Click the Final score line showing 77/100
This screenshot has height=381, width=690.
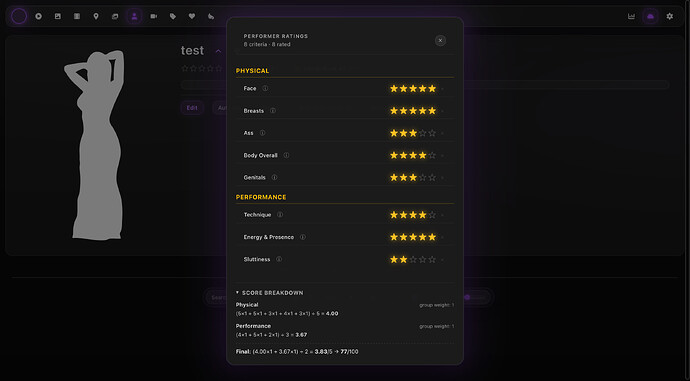coord(297,352)
